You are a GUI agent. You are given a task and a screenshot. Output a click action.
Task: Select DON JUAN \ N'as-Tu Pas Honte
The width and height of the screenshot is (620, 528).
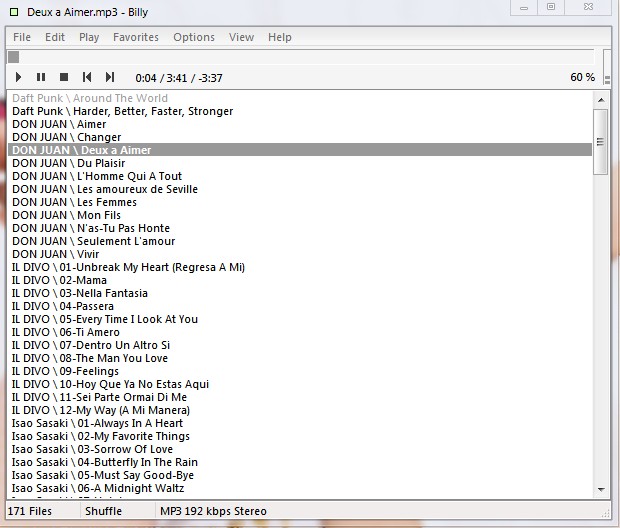pyautogui.click(x=300, y=228)
